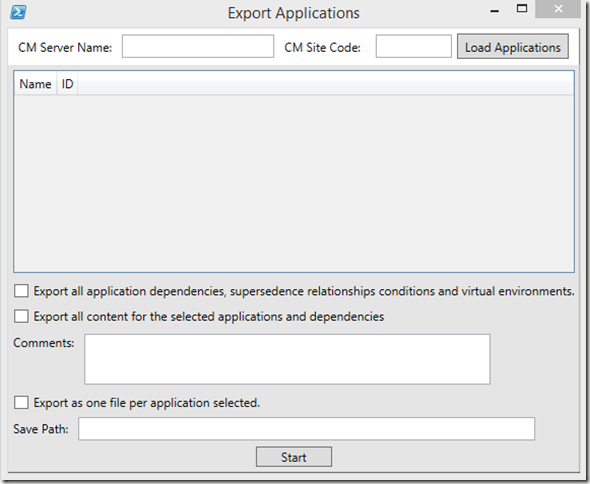Click into the CM Site Code field
This screenshot has height=484, width=590.
point(414,46)
